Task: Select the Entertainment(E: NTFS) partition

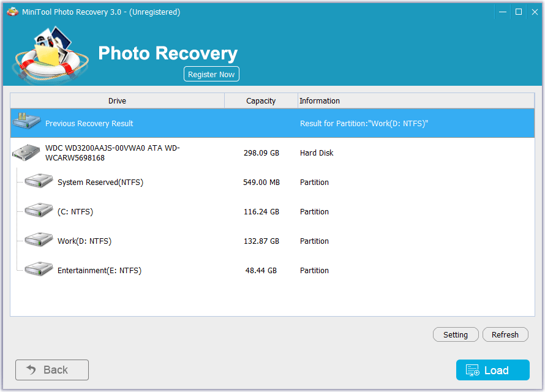Action: tap(99, 270)
